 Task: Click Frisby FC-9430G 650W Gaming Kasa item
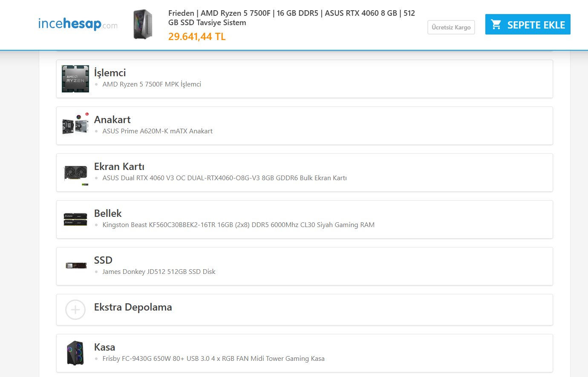tap(213, 359)
